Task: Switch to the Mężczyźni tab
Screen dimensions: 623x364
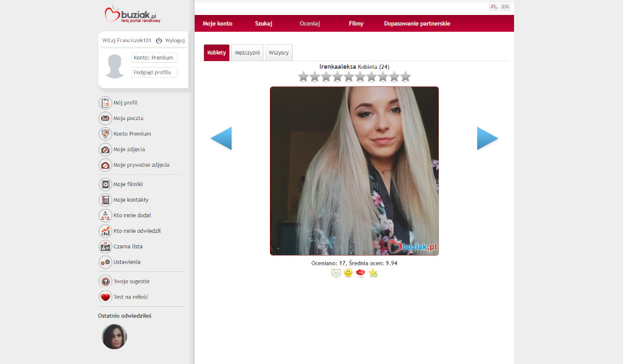Action: 247,53
